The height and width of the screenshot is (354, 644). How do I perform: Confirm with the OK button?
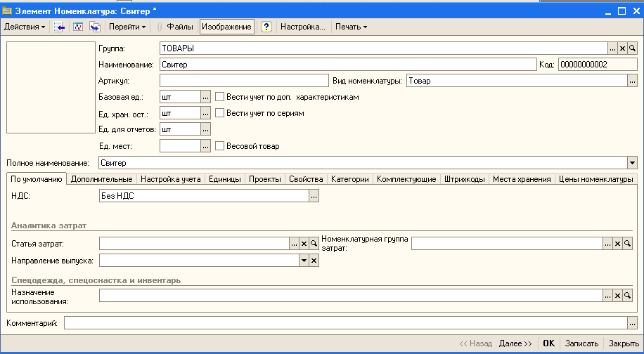pos(548,343)
